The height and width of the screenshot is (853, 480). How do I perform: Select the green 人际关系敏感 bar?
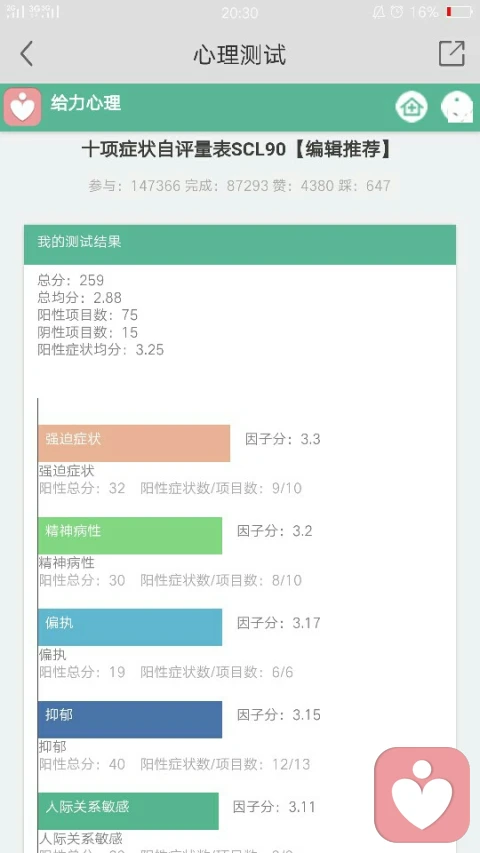pos(128,811)
